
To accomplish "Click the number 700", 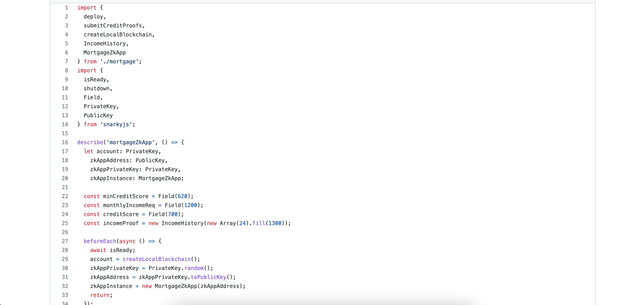I will pos(173,214).
